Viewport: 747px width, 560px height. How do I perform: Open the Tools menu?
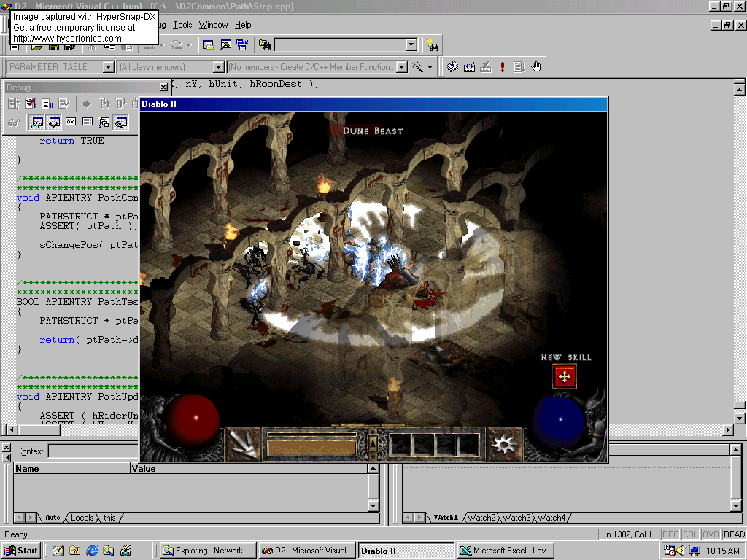click(x=182, y=25)
